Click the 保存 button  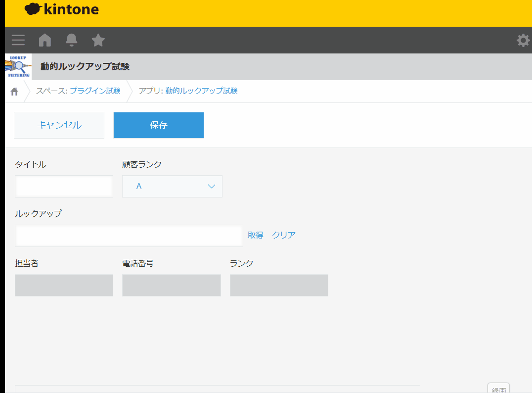point(158,125)
